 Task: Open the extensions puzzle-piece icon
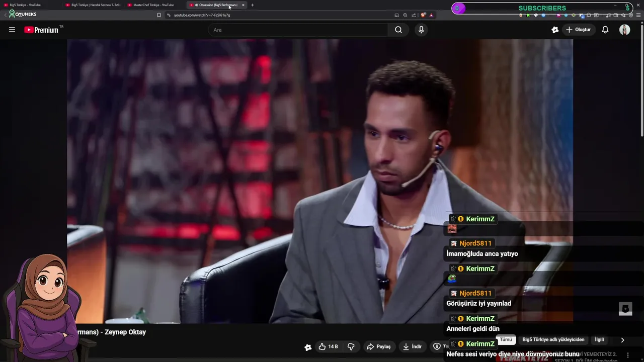coord(589,15)
